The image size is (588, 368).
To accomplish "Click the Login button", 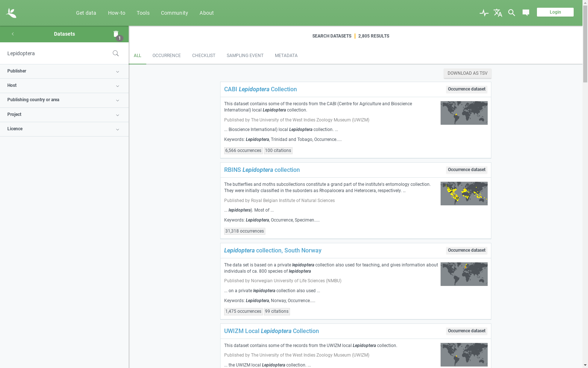I will pos(555,12).
